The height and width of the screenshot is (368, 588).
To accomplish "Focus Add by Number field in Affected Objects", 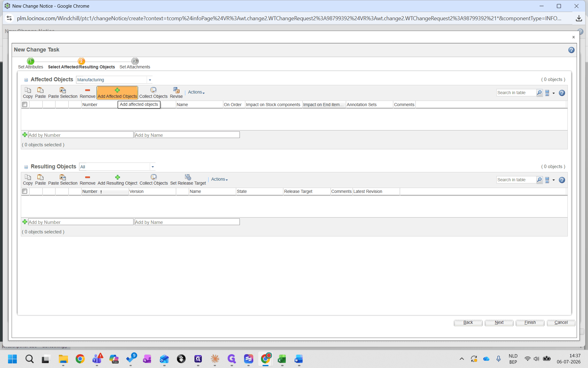I will (81, 135).
